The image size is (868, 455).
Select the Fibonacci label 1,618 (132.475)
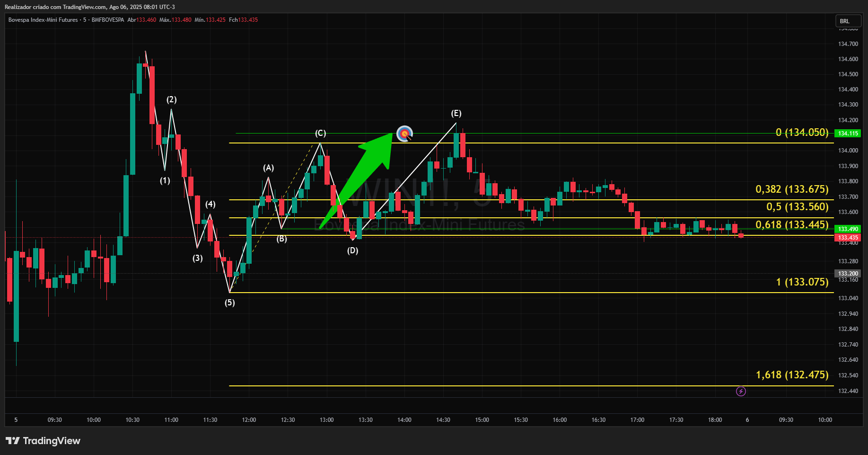tap(792, 375)
